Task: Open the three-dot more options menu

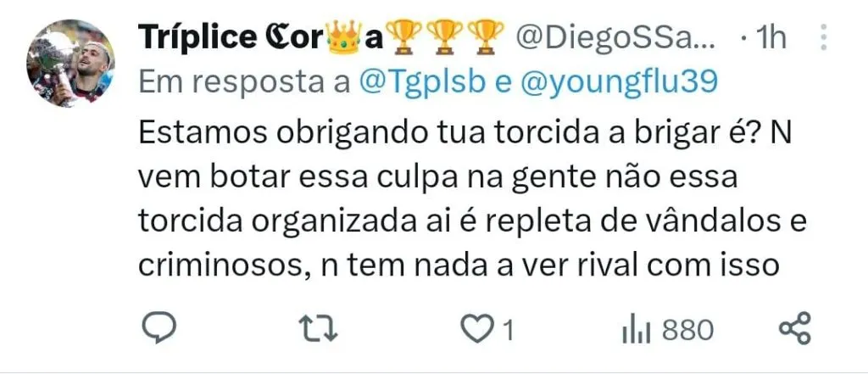Action: (824, 37)
